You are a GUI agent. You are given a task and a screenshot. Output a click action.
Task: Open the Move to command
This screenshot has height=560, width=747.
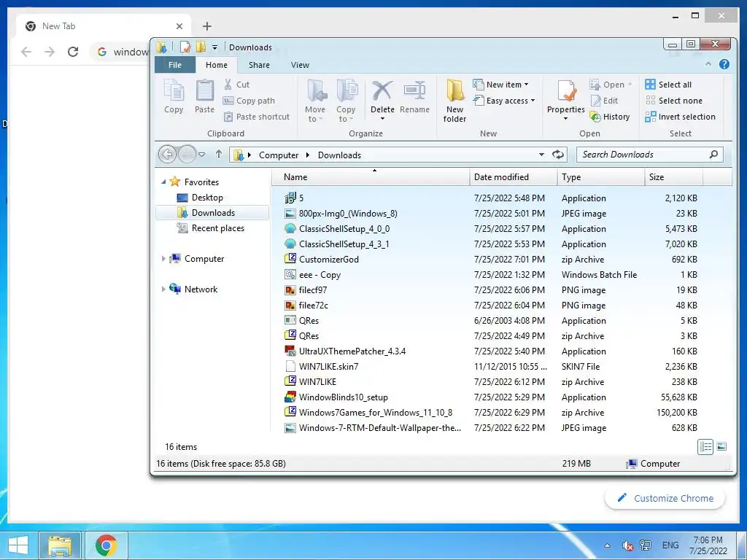tap(315, 101)
